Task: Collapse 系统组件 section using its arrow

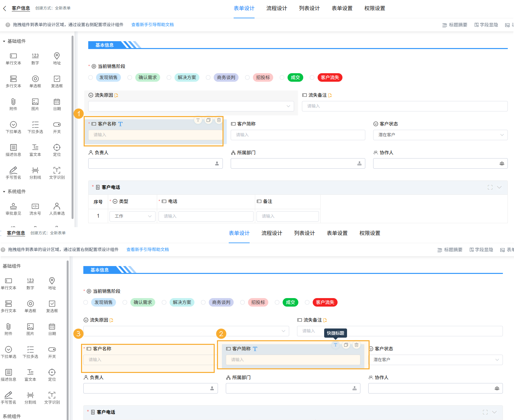Action: click(4, 192)
